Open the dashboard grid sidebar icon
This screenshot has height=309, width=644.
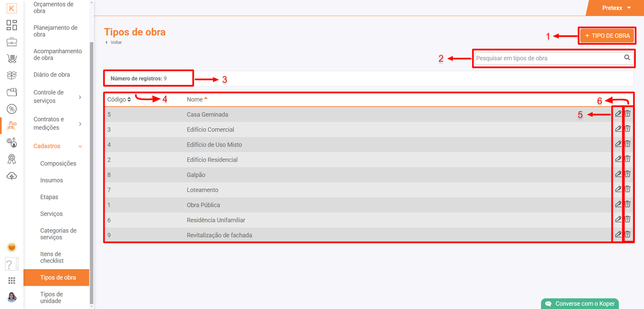(x=12, y=25)
